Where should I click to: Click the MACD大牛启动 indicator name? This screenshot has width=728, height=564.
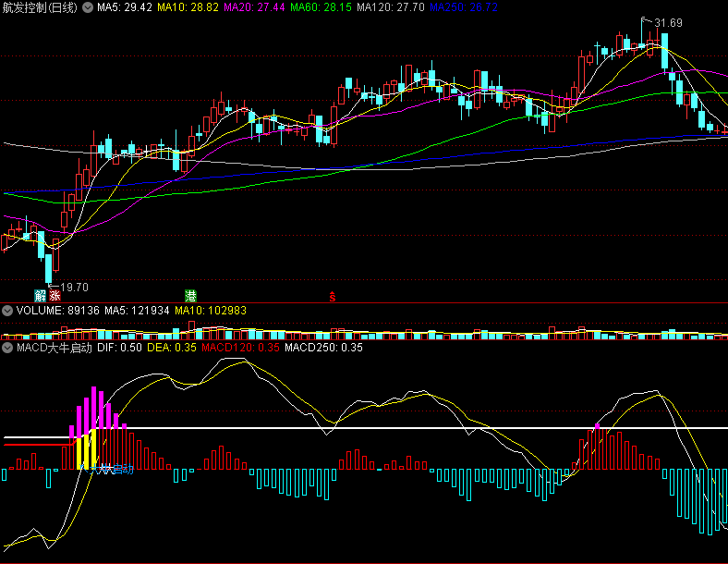55,348
